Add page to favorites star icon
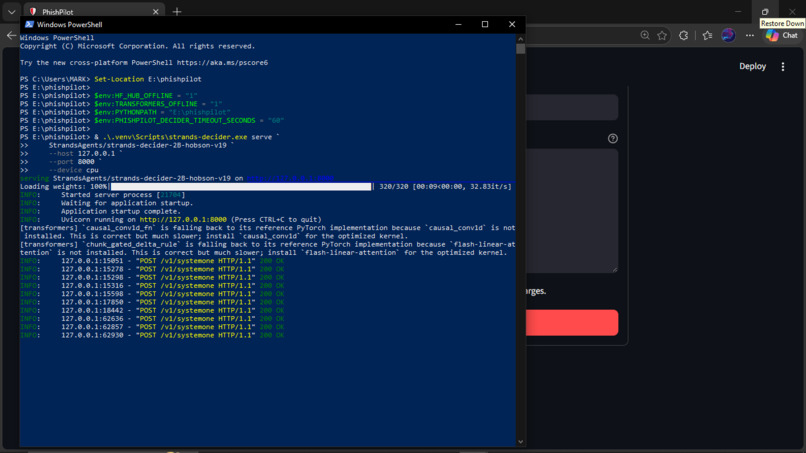Viewport: 806px width, 453px height. [662, 35]
